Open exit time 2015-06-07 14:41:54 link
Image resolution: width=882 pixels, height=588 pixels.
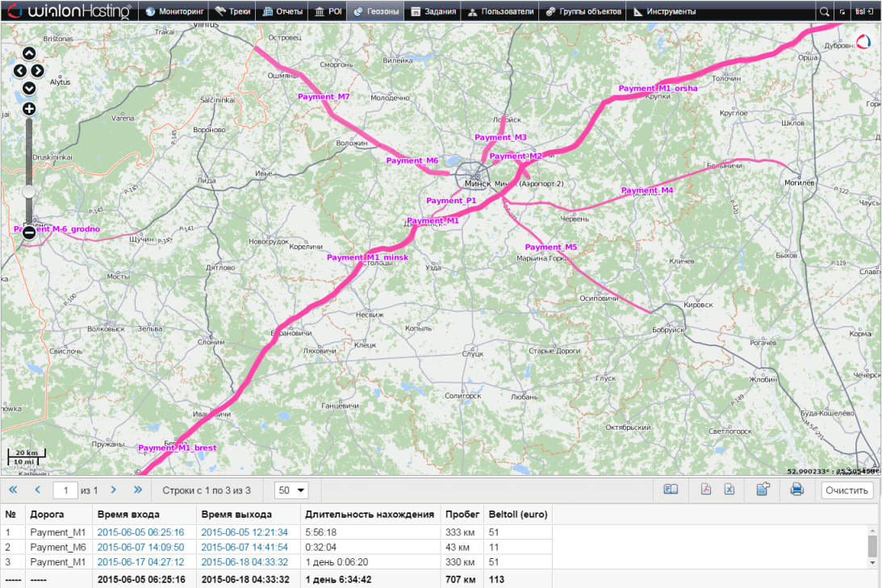[x=245, y=547]
